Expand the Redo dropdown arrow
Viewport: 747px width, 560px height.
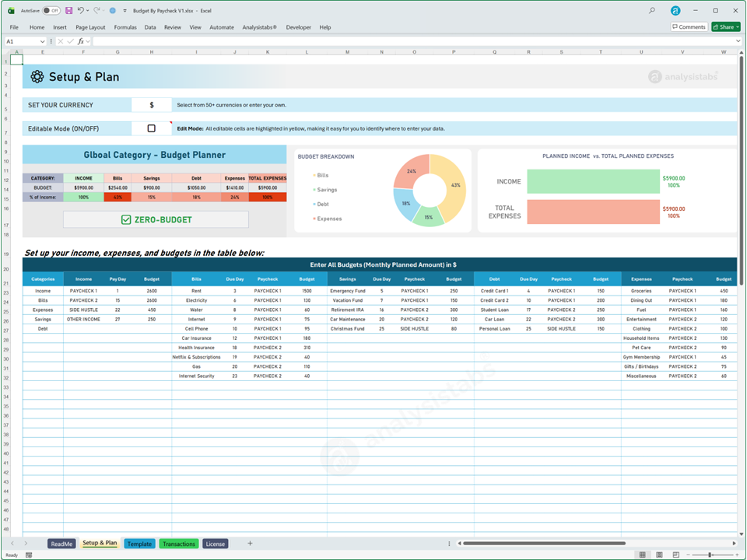pyautogui.click(x=103, y=10)
